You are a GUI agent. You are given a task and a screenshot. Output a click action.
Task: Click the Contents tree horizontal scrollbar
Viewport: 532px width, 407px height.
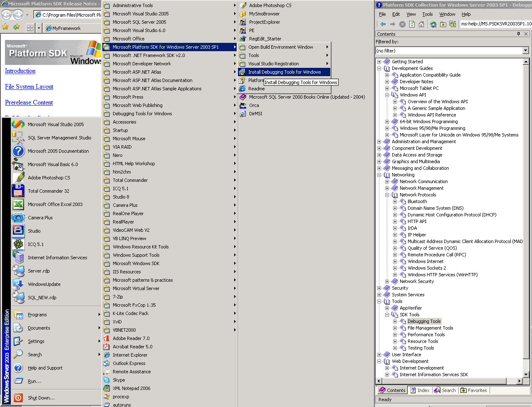tap(449, 381)
